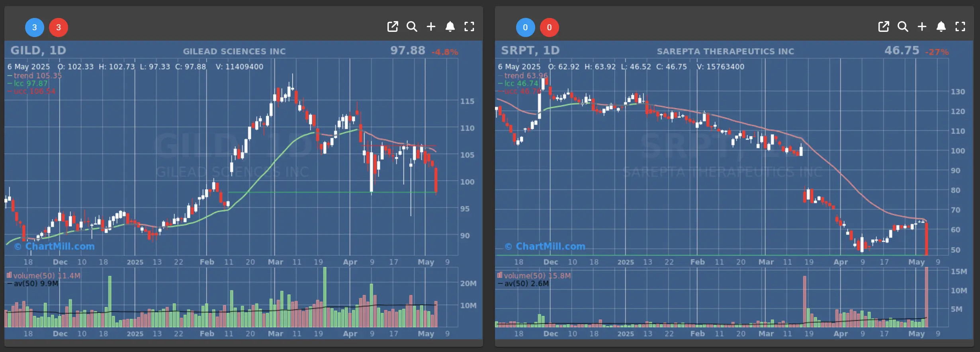Add GILD chart with plus icon
The width and height of the screenshot is (980, 352).
pyautogui.click(x=431, y=27)
